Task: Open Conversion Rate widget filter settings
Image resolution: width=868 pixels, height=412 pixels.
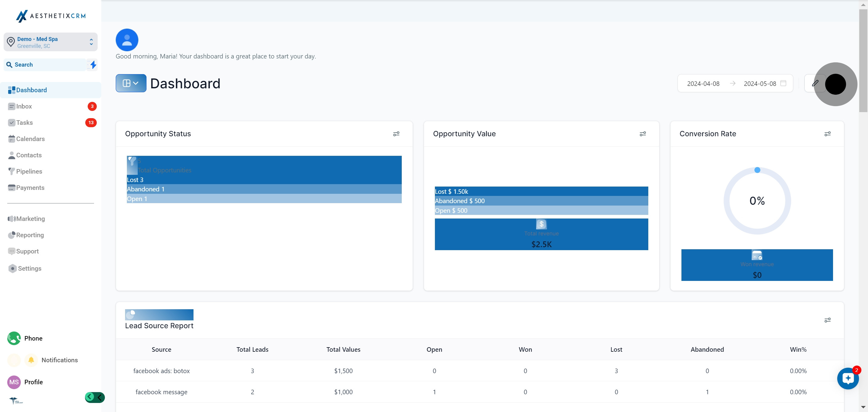Action: coord(827,134)
